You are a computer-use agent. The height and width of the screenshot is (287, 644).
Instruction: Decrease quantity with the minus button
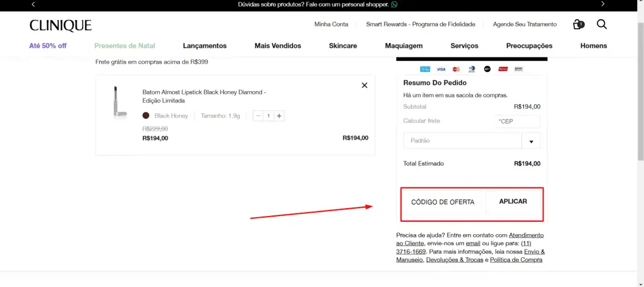pos(258,116)
